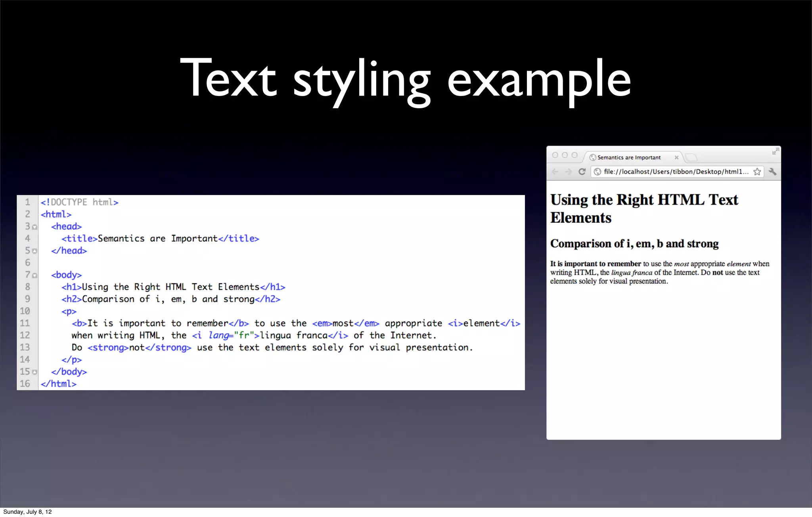The height and width of the screenshot is (517, 812).
Task: Click the bold text 'It is important to remember'
Action: click(596, 264)
